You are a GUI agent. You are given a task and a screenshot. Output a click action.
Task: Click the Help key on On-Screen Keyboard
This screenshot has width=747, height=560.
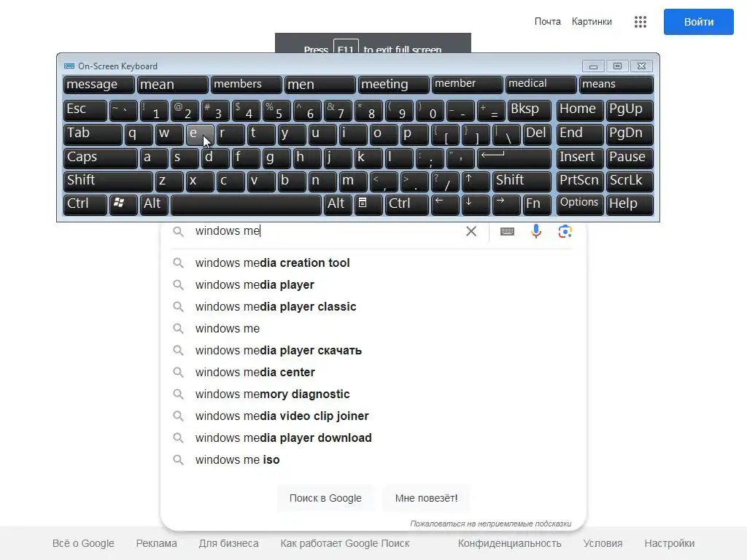click(x=630, y=204)
